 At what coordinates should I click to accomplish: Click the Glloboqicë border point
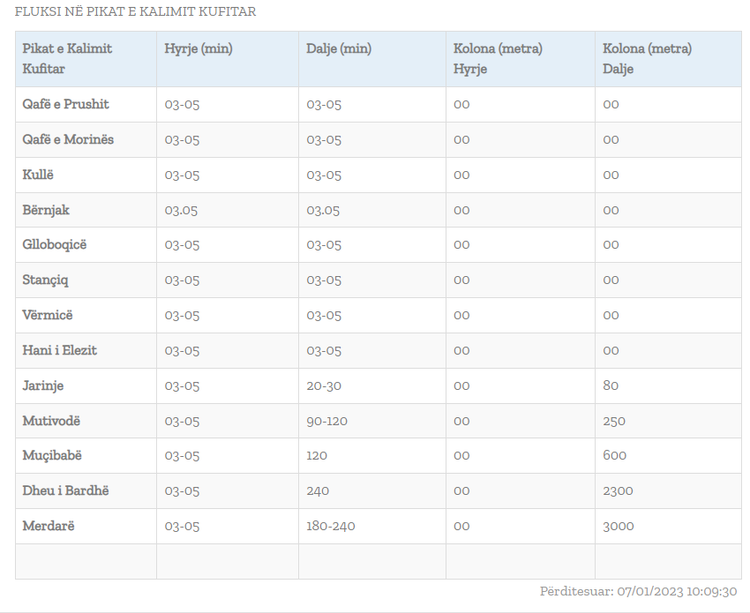pos(55,245)
